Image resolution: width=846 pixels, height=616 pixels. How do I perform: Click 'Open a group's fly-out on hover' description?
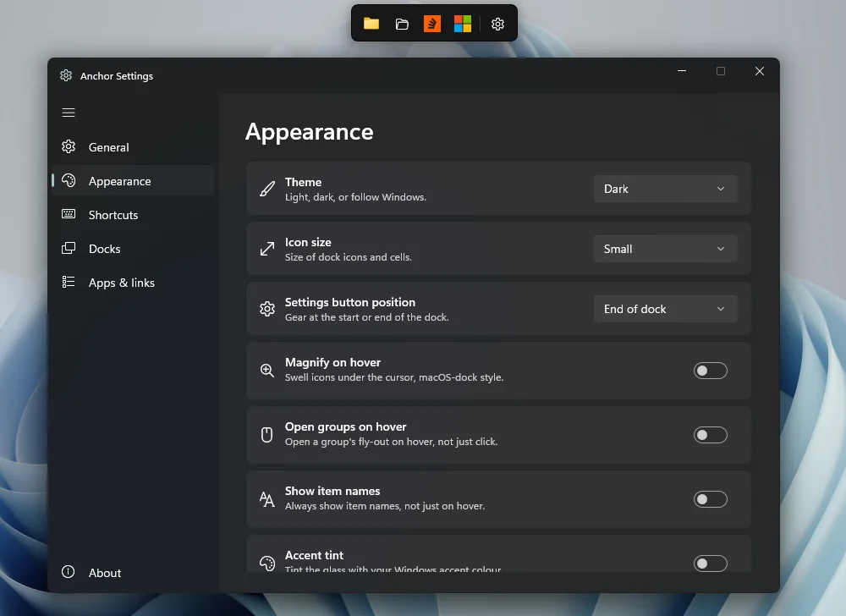click(x=391, y=442)
